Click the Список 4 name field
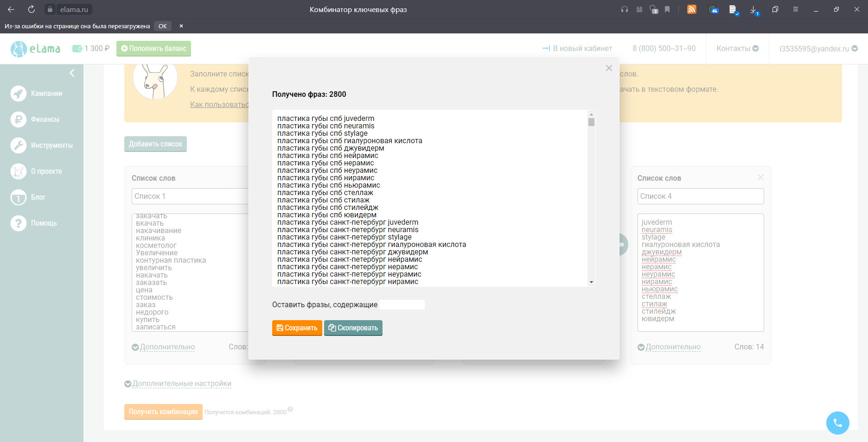 (x=701, y=196)
